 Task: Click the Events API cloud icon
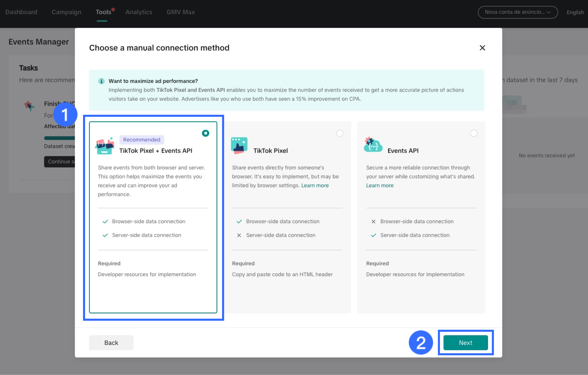[x=373, y=145]
